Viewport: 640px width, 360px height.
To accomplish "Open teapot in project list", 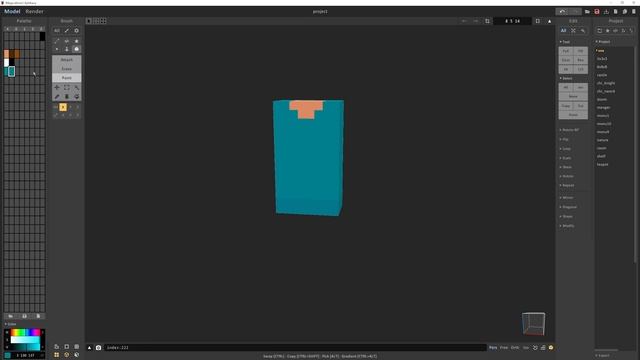I will pos(602,164).
